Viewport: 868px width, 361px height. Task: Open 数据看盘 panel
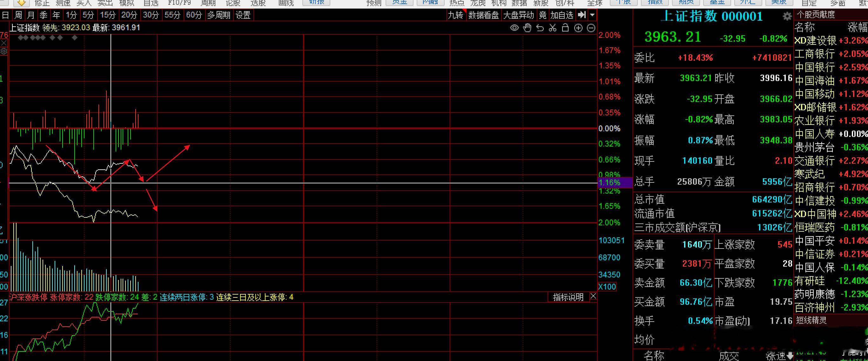483,15
